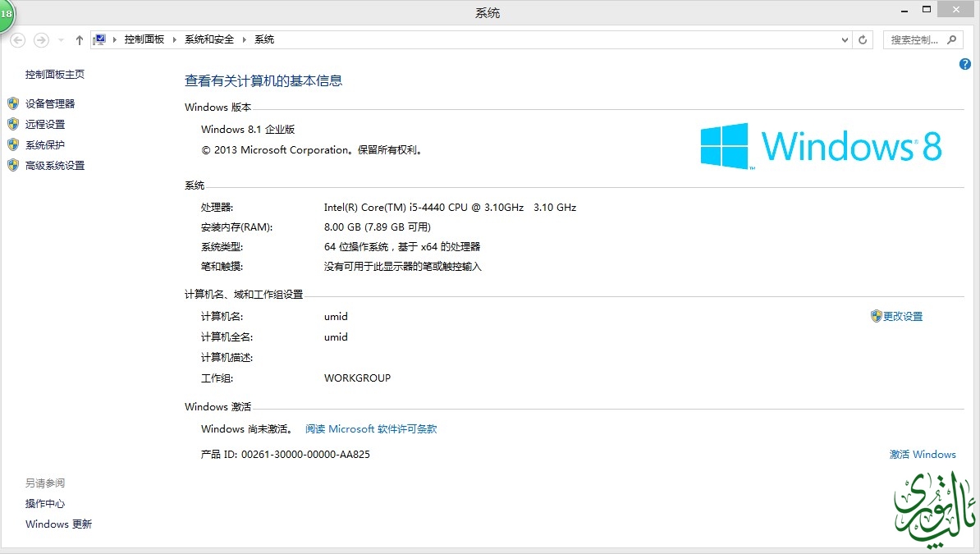The height and width of the screenshot is (554, 980).
Task: Minimize the 系统 window
Action: click(904, 10)
